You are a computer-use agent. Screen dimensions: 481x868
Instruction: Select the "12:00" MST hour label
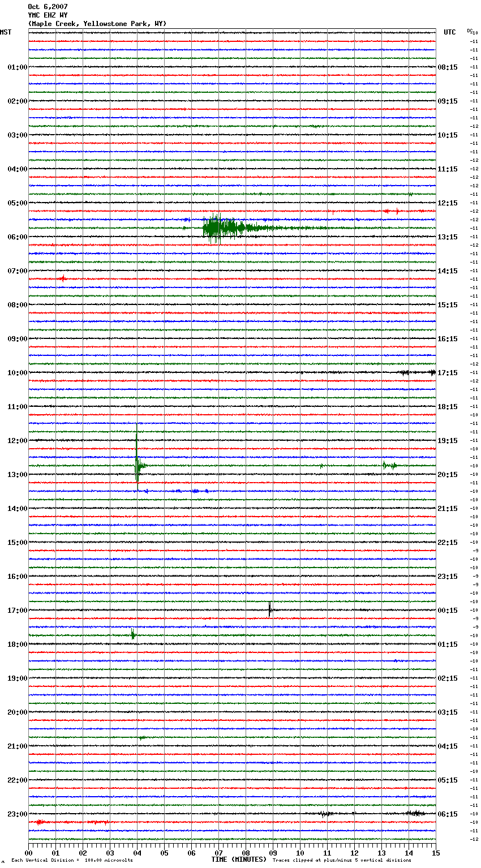pos(18,441)
